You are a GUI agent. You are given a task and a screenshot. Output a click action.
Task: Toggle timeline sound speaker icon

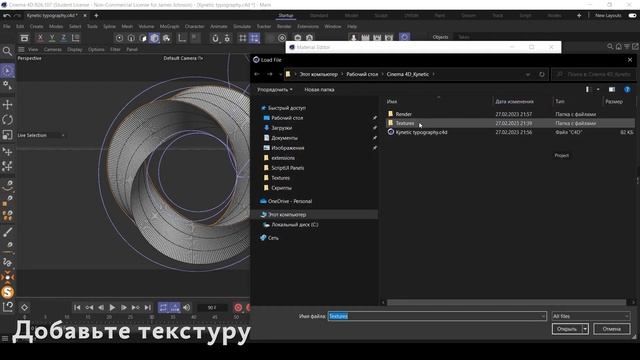tap(187, 307)
